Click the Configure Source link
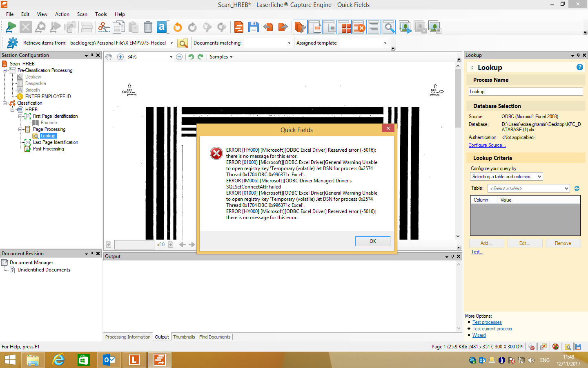The height and width of the screenshot is (368, 588). [487, 145]
